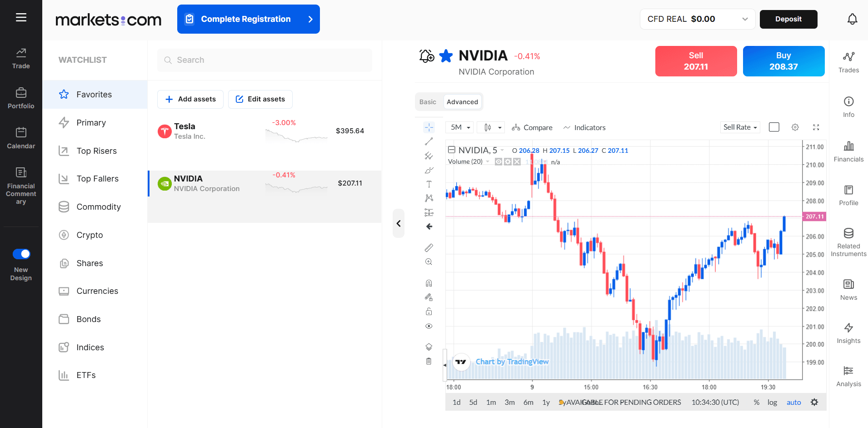This screenshot has height=428, width=868.
Task: Open the Related Instruments panel
Action: pyautogui.click(x=848, y=242)
